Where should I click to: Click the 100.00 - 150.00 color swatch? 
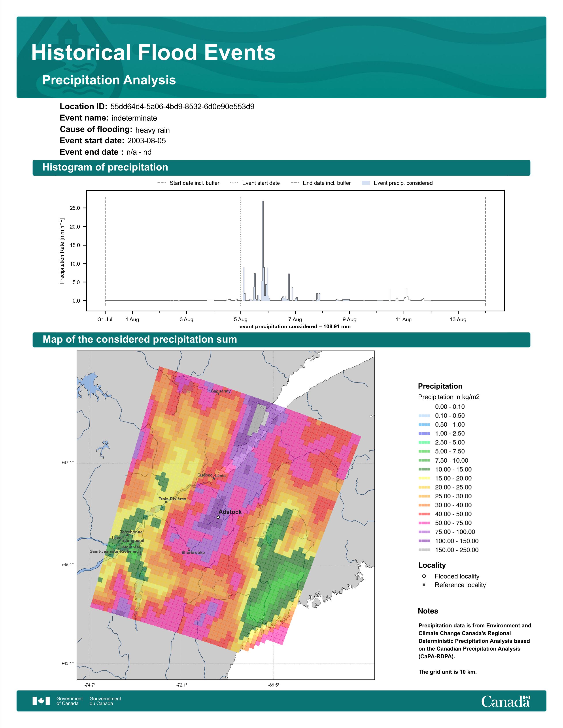click(x=424, y=541)
